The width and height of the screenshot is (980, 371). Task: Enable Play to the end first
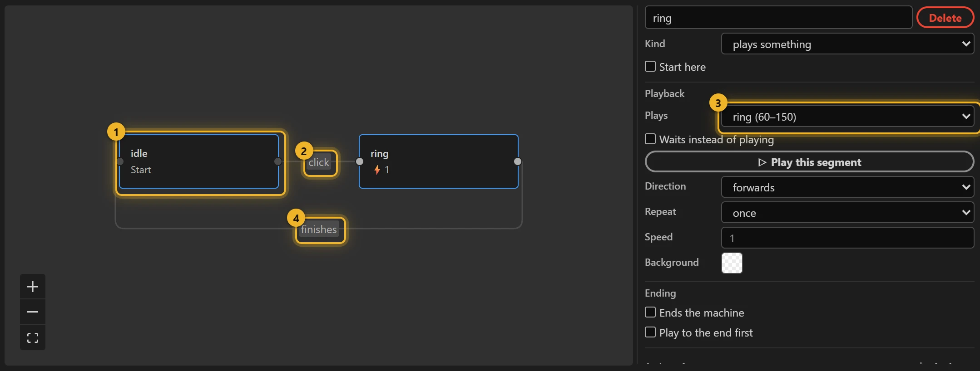[650, 332]
